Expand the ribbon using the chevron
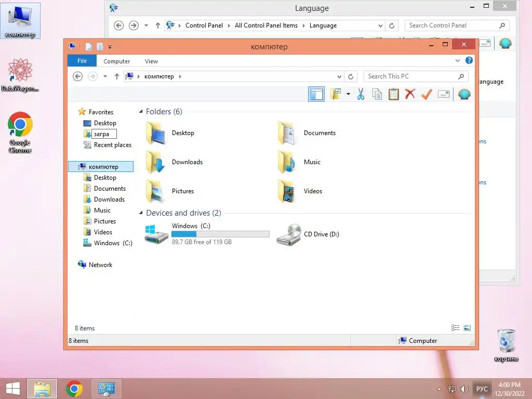Image resolution: width=532 pixels, height=399 pixels. (x=457, y=60)
